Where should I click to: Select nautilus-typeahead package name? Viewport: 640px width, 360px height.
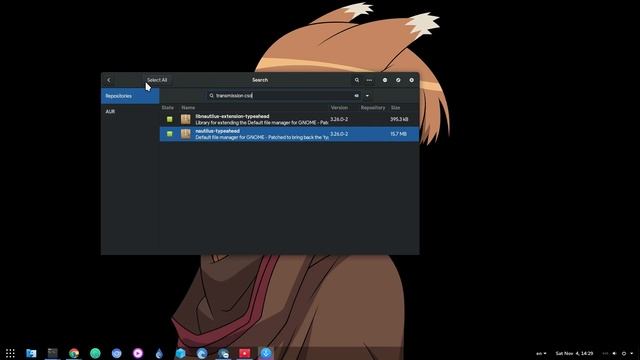coord(218,131)
